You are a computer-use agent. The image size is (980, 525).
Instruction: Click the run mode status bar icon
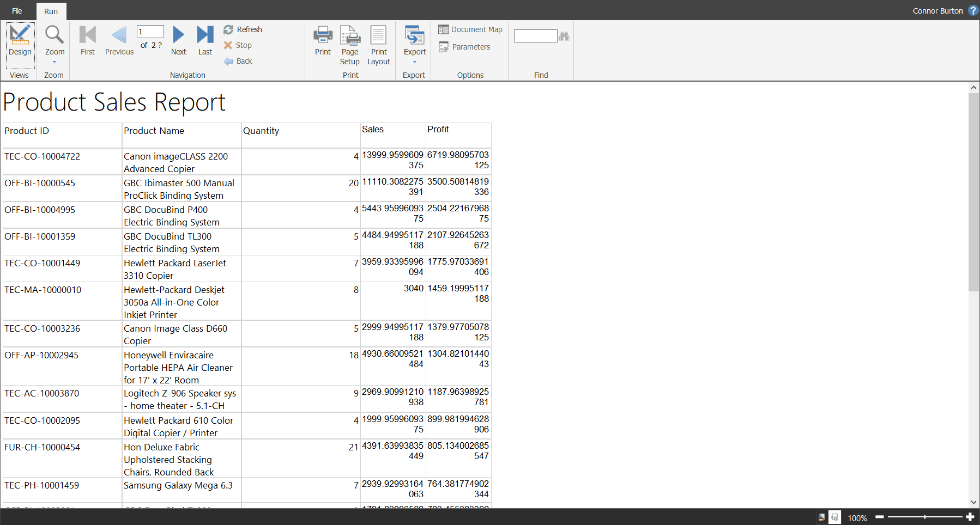[834, 517]
